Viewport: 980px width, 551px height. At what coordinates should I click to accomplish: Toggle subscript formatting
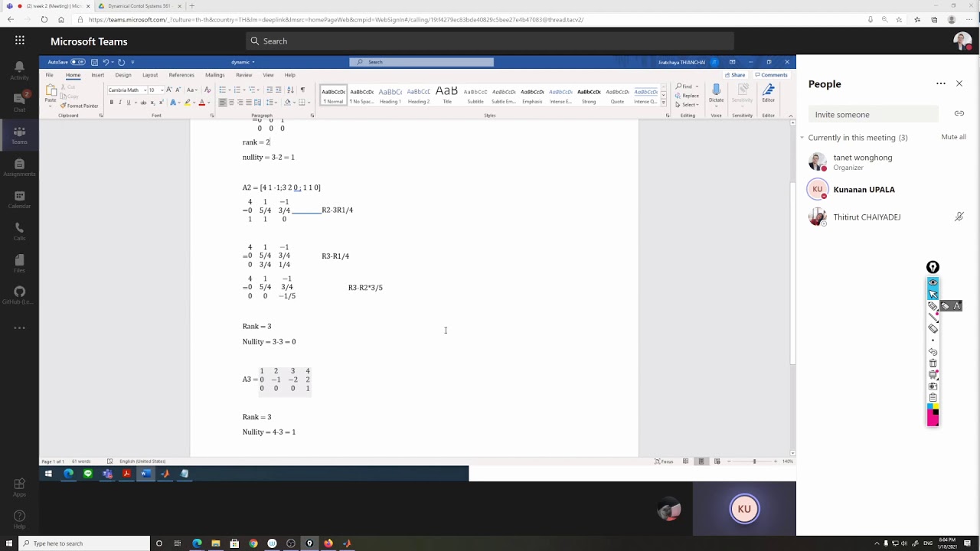pos(152,103)
